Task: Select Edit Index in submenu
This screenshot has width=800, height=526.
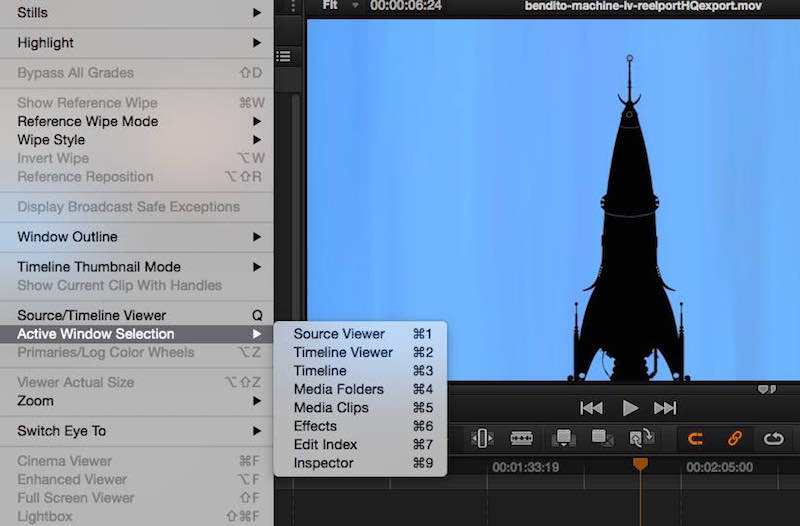Action: point(361,444)
